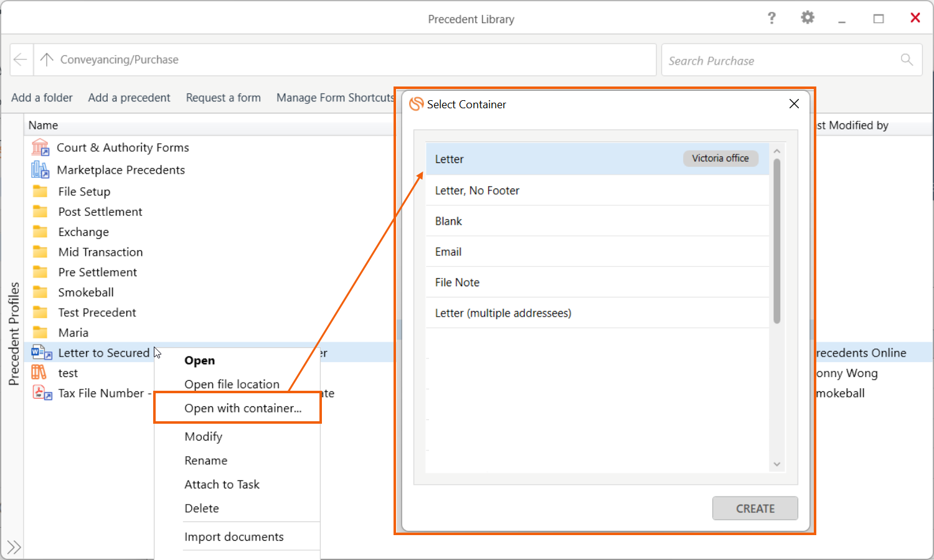Viewport: 934px width, 560px height.
Task: Click the books icon beside test
Action: coord(39,373)
